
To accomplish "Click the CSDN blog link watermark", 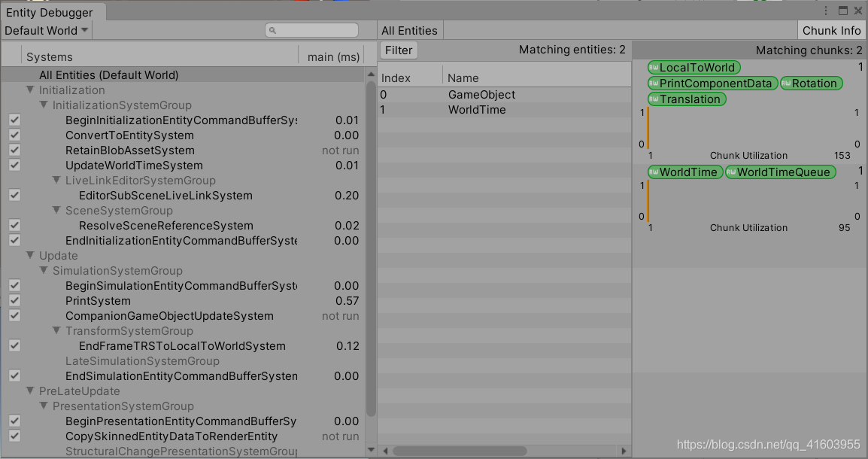I will (x=767, y=445).
